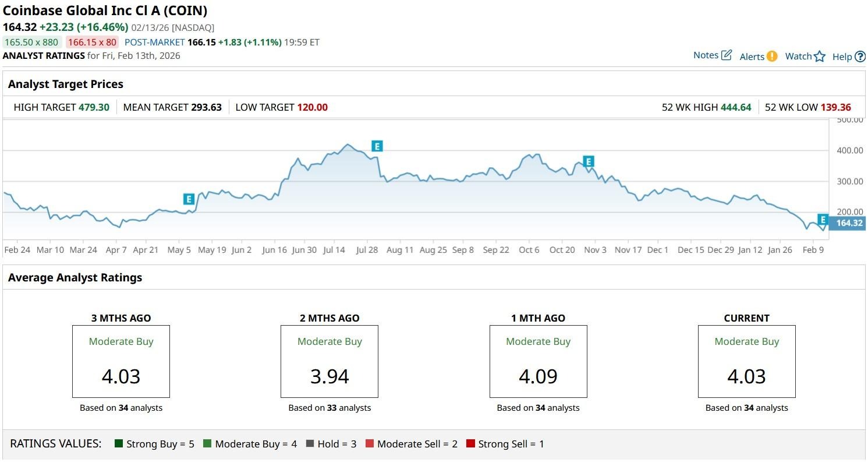This screenshot has width=868, height=462.
Task: Click the earnings marker near May 5
Action: coord(188,199)
